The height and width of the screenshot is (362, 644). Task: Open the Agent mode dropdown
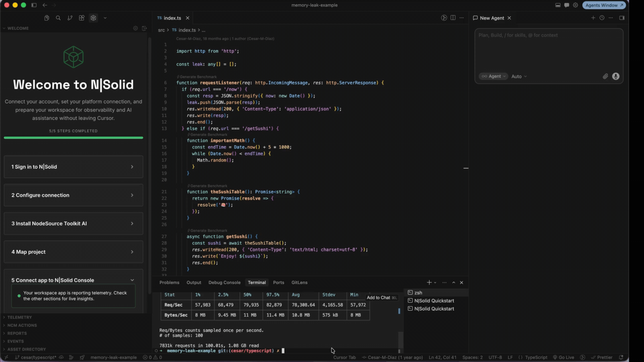493,76
